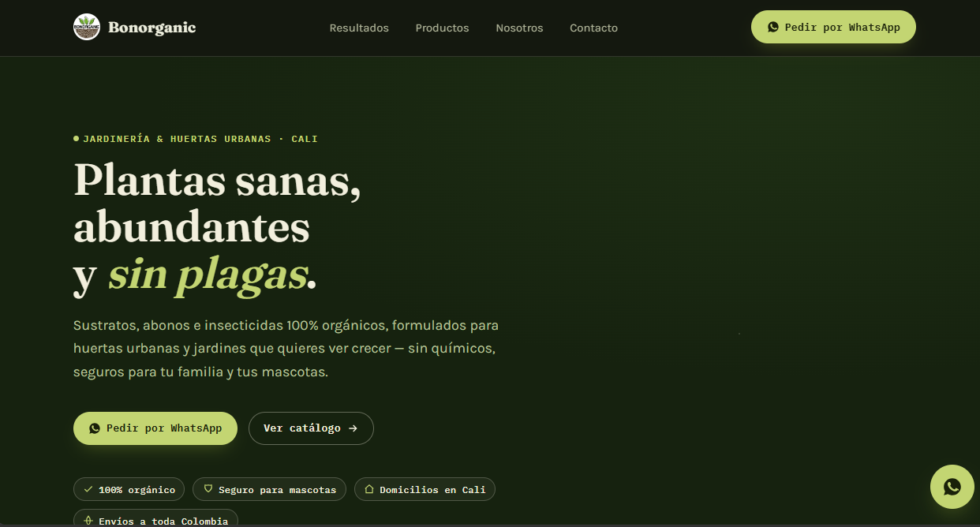Click the Bonorganic brand name text
The height and width of the screenshot is (527, 980).
[151, 28]
